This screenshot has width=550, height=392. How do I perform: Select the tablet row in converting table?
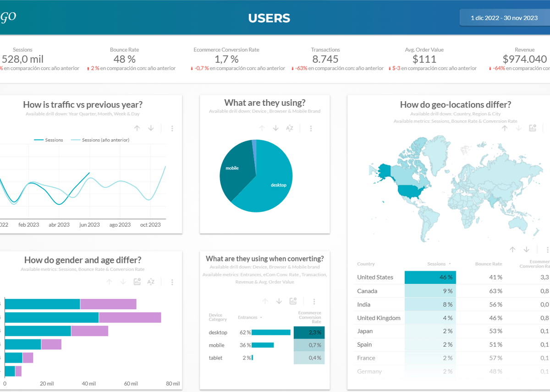coord(266,358)
